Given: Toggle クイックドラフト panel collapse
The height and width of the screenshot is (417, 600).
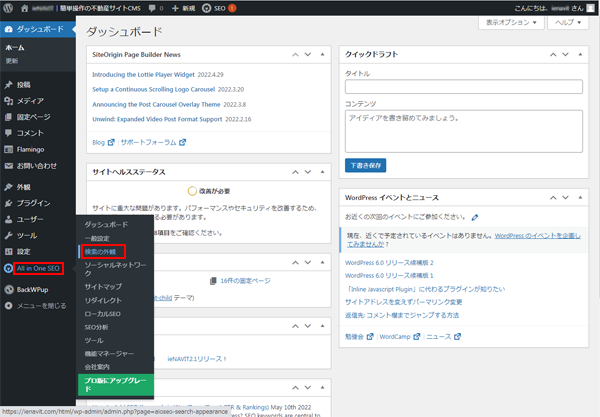Looking at the screenshot, I should (580, 54).
